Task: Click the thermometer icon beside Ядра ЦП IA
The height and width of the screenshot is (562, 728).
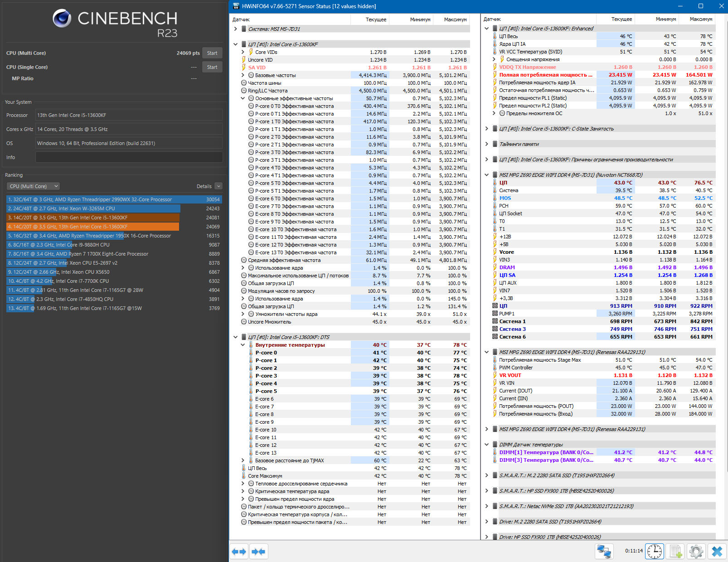Action: (495, 44)
